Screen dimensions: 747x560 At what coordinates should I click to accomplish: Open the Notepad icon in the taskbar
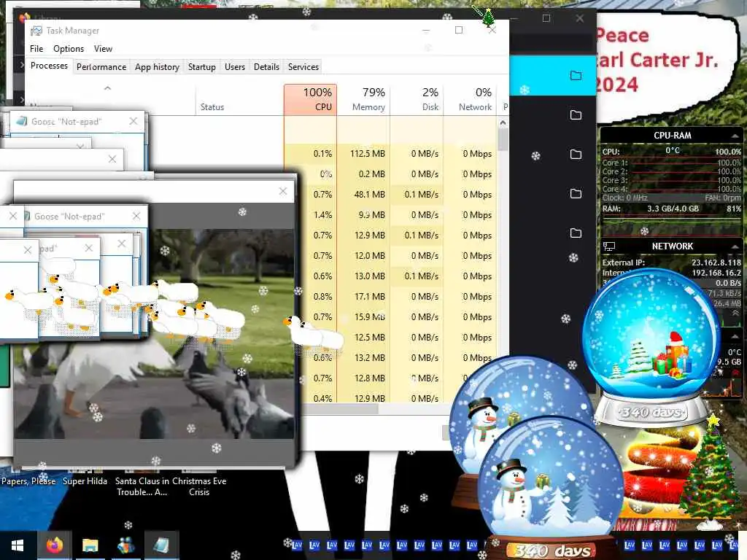pos(161,545)
